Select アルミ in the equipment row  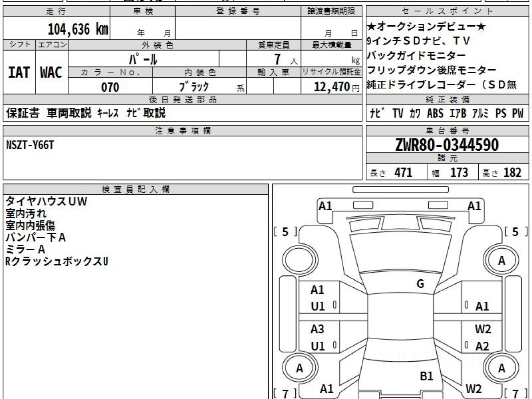480,113
